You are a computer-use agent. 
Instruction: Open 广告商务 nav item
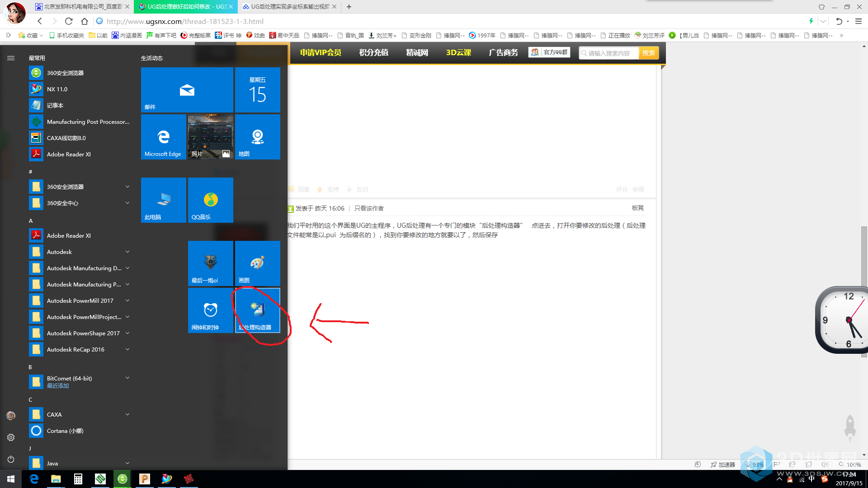click(x=503, y=53)
